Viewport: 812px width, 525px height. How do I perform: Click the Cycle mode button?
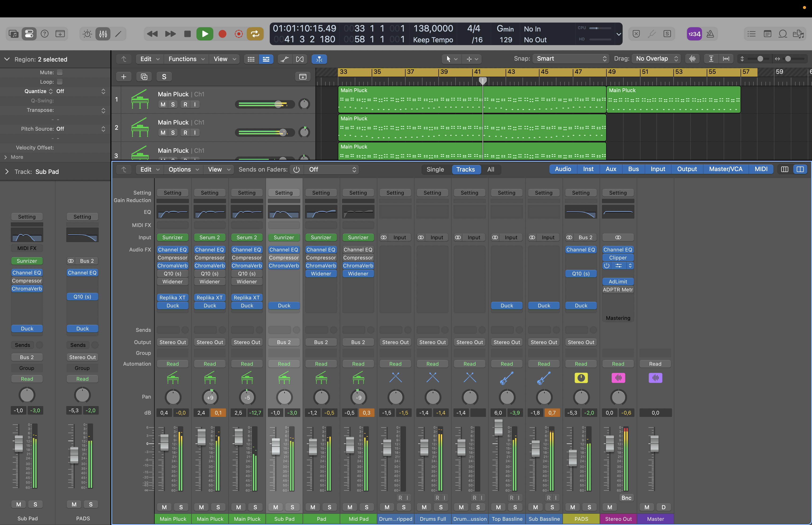pos(255,34)
